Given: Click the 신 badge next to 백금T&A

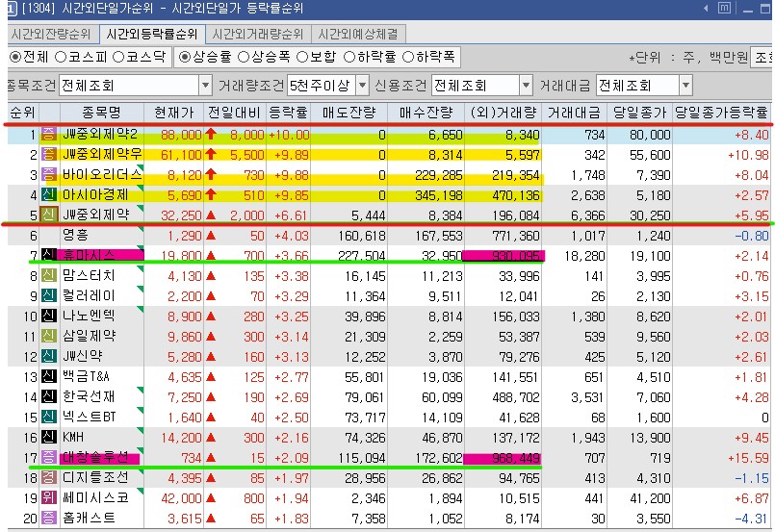Looking at the screenshot, I should point(48,376).
